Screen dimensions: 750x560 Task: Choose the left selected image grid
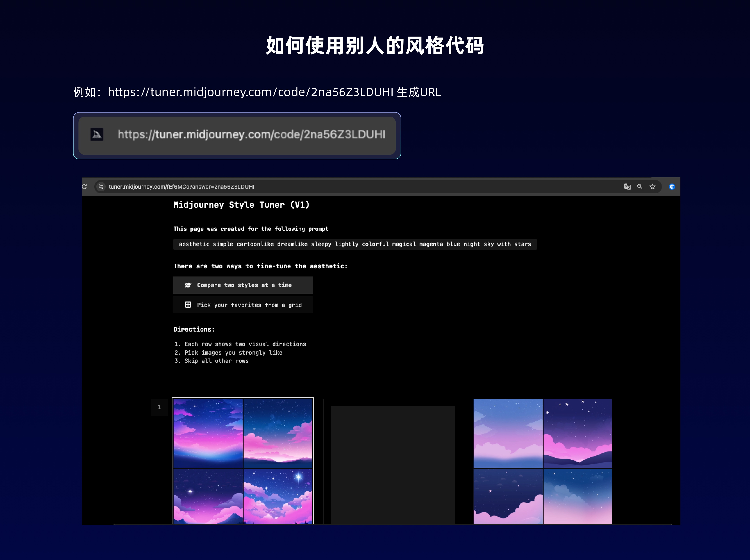point(243,461)
